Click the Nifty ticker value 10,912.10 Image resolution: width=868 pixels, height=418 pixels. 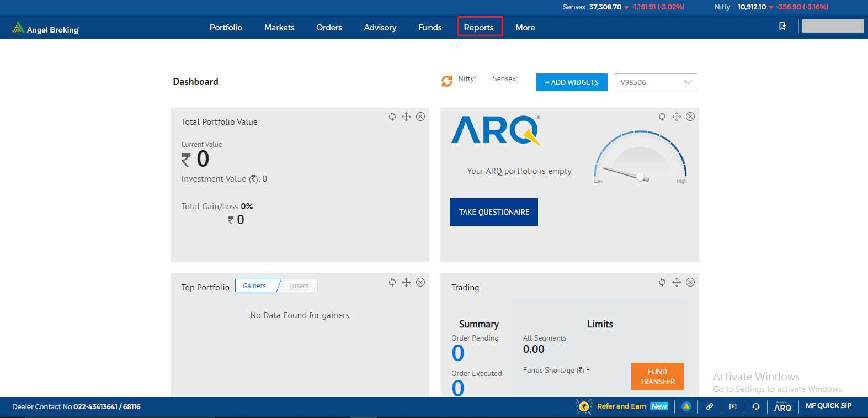(752, 7)
